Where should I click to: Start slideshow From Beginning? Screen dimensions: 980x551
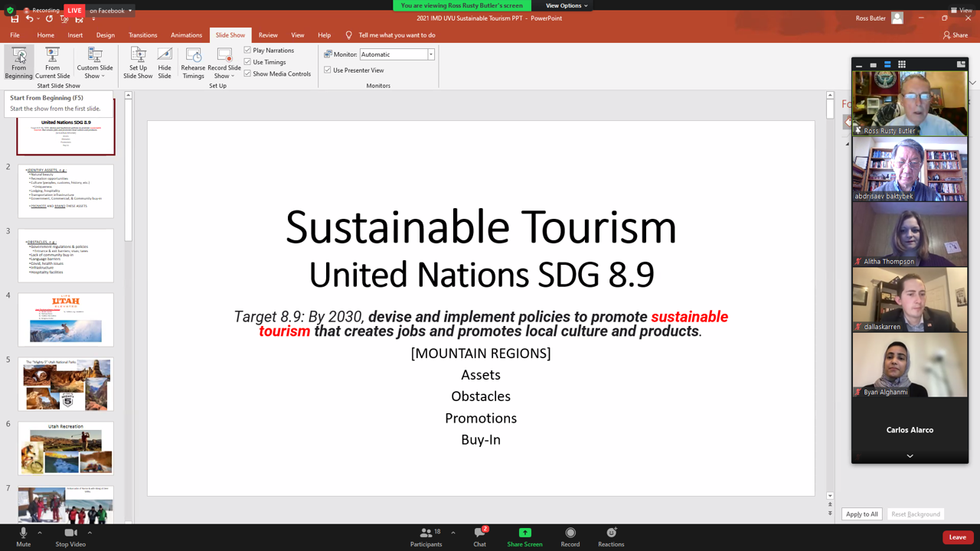[x=18, y=63]
